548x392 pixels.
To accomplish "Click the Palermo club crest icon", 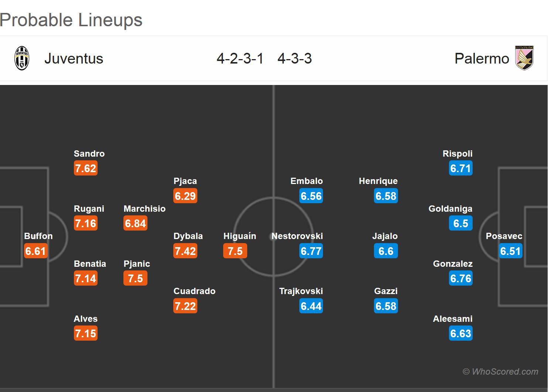I will point(524,58).
